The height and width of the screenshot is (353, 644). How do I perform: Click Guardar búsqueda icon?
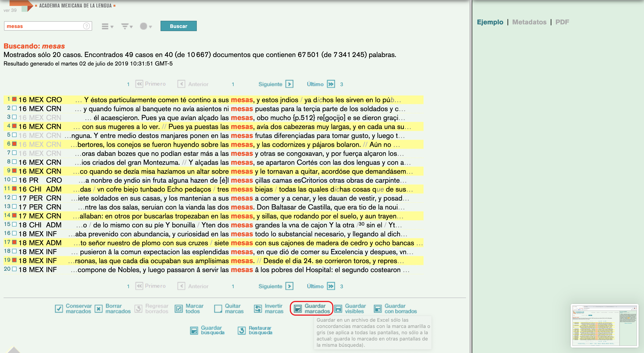coord(194,330)
